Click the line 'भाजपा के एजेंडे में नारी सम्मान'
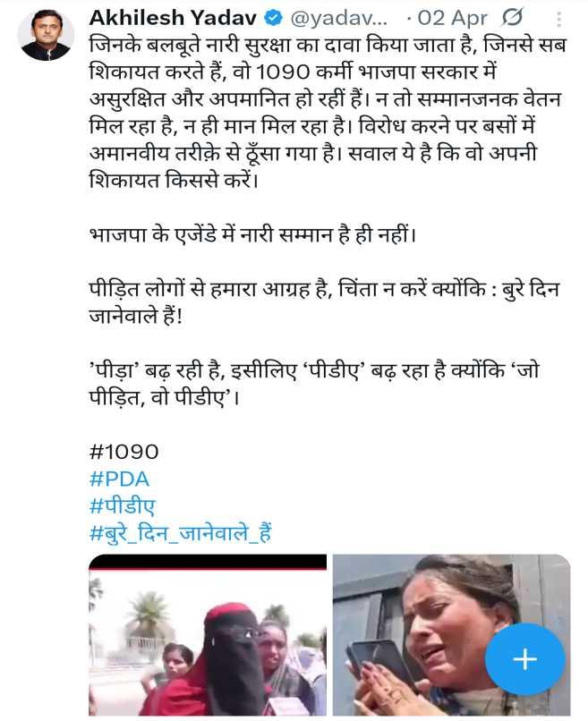This screenshot has width=588, height=721. (252, 235)
